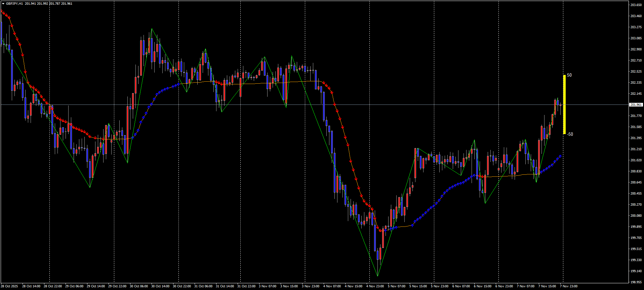
Task: Click the current price tag 201.961
Action: pos(636,105)
